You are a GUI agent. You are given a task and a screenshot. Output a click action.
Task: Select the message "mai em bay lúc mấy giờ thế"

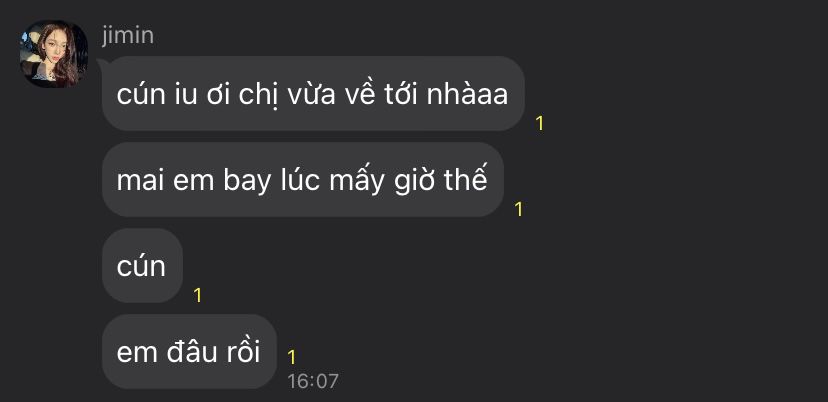pos(303,180)
